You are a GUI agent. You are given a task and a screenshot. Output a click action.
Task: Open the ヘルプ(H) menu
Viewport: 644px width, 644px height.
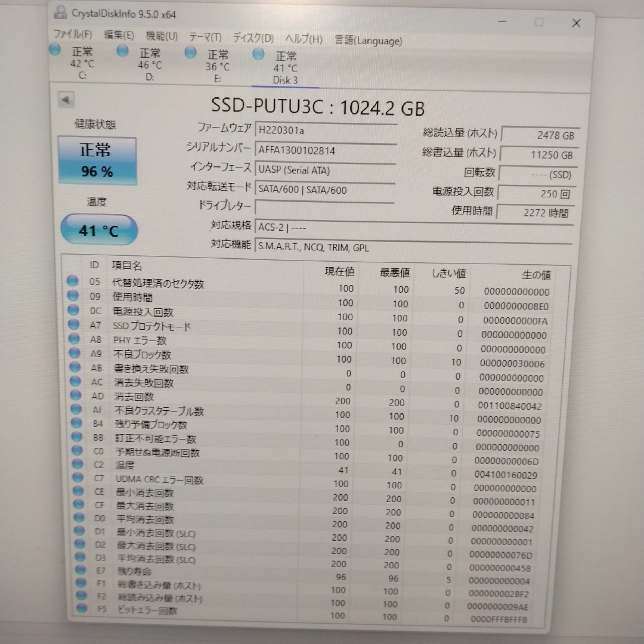(x=304, y=39)
